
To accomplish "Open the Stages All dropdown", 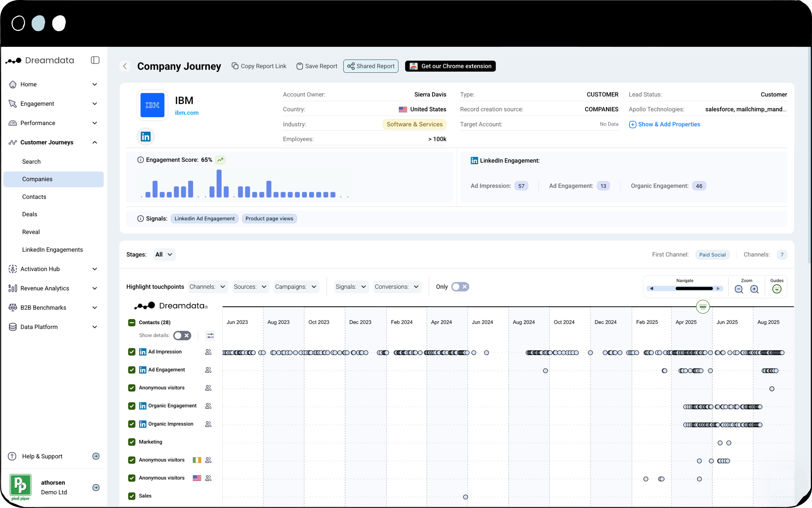I will point(164,255).
